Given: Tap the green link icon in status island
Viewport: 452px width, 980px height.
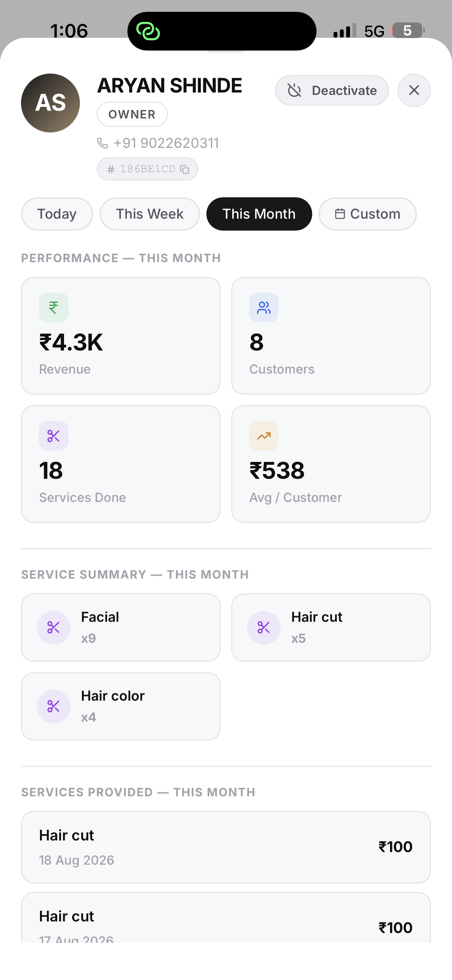Looking at the screenshot, I should click(x=148, y=31).
